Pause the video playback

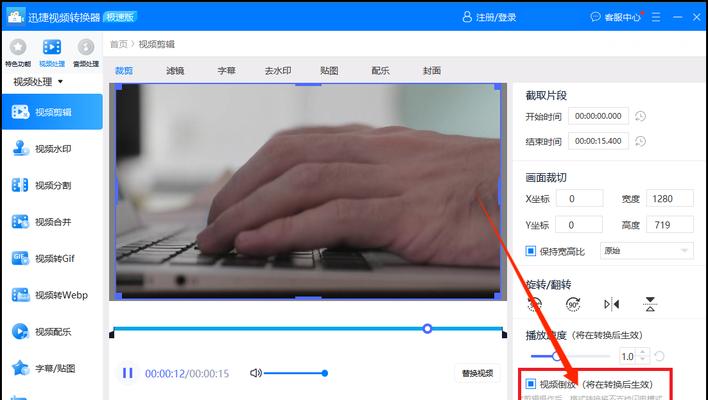pos(128,373)
